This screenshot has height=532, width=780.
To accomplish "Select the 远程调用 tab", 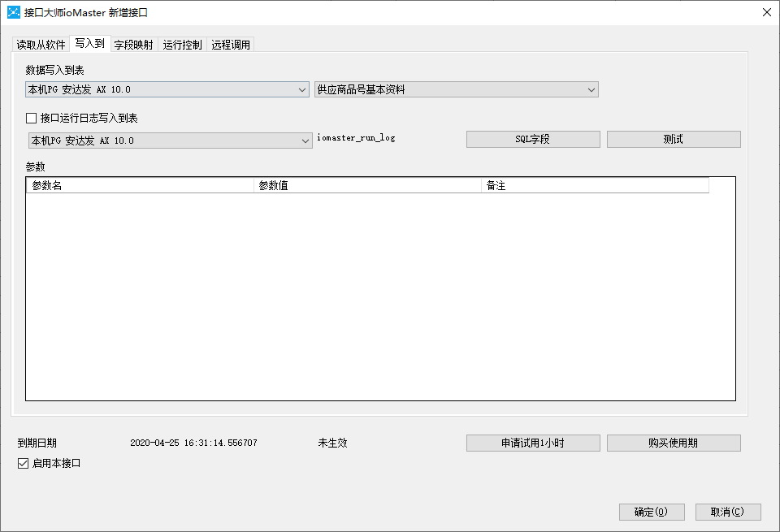I will click(x=231, y=45).
